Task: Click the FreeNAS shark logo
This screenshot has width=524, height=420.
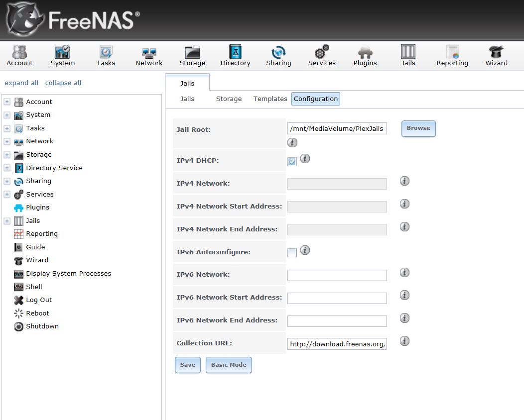Action: (24, 19)
